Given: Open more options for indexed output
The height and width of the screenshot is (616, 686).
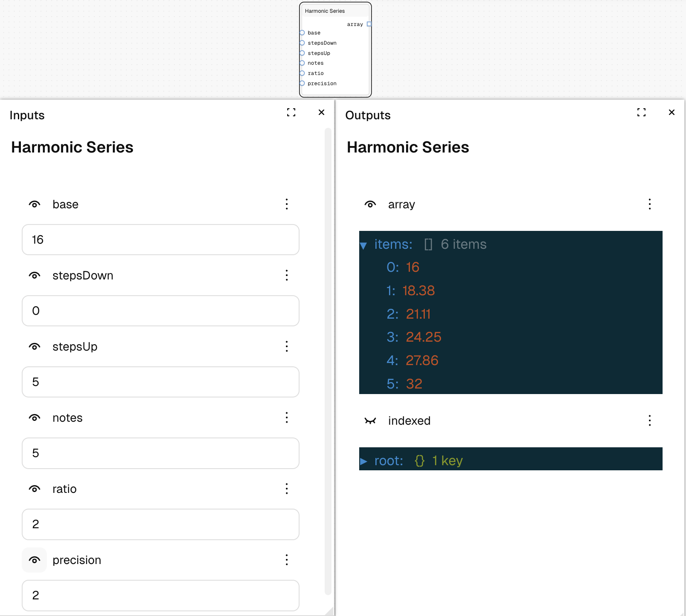Looking at the screenshot, I should click(650, 421).
